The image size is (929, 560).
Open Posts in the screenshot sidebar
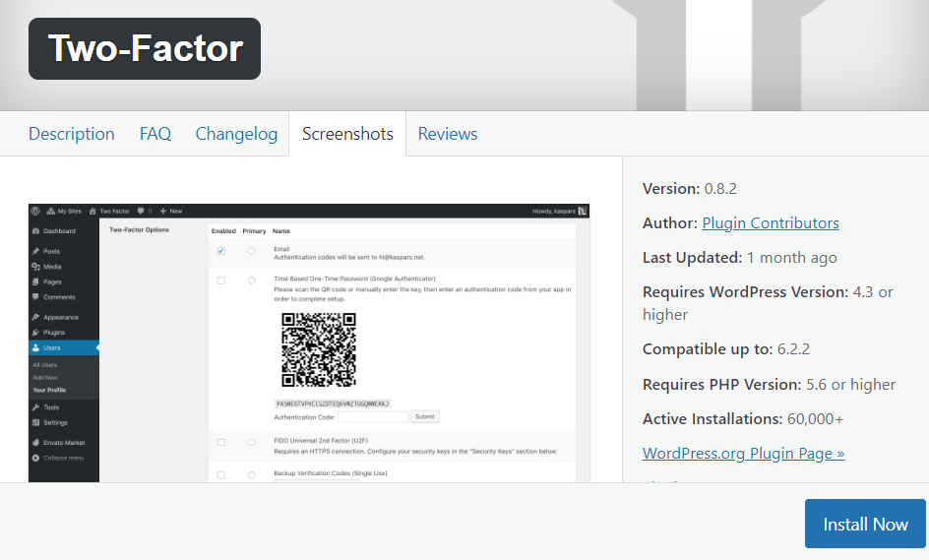coord(46,251)
